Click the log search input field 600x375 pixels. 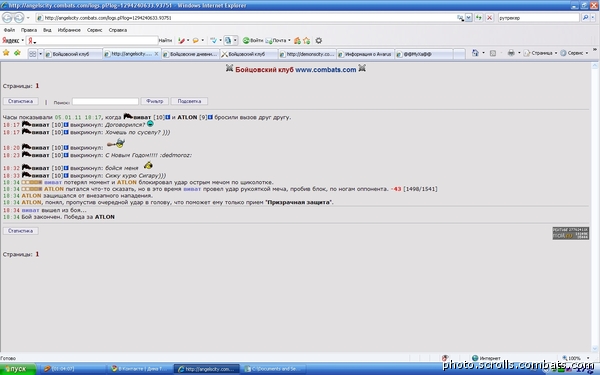(105, 101)
